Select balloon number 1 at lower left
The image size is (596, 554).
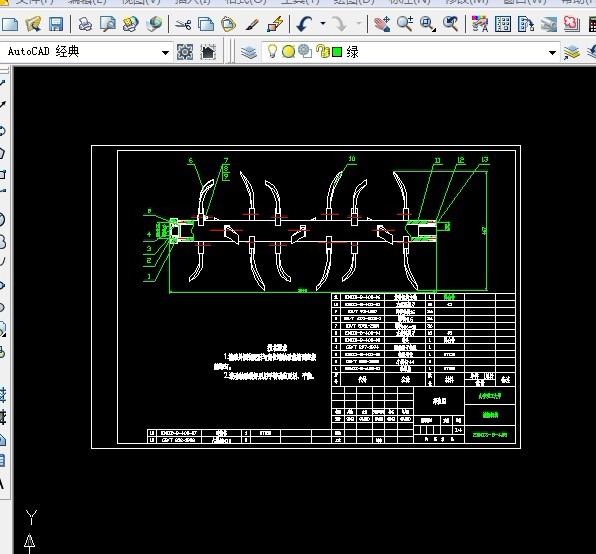149,277
